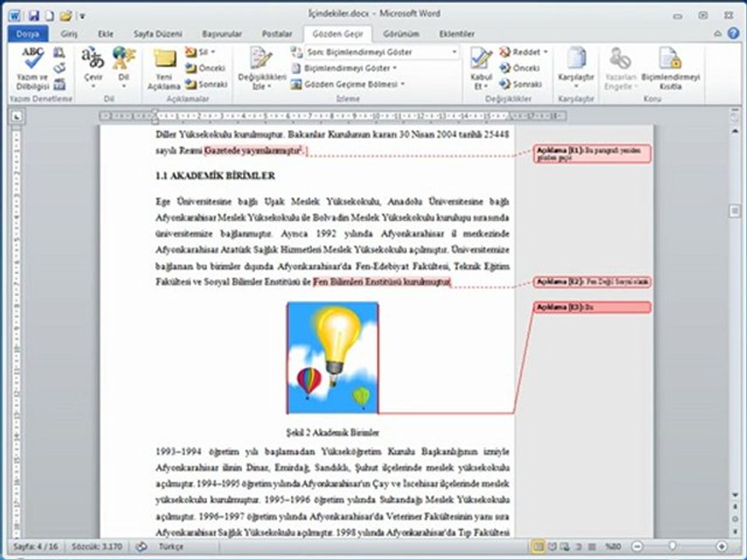Click the %80 zoom level
This screenshot has width=747, height=560.
[x=612, y=547]
